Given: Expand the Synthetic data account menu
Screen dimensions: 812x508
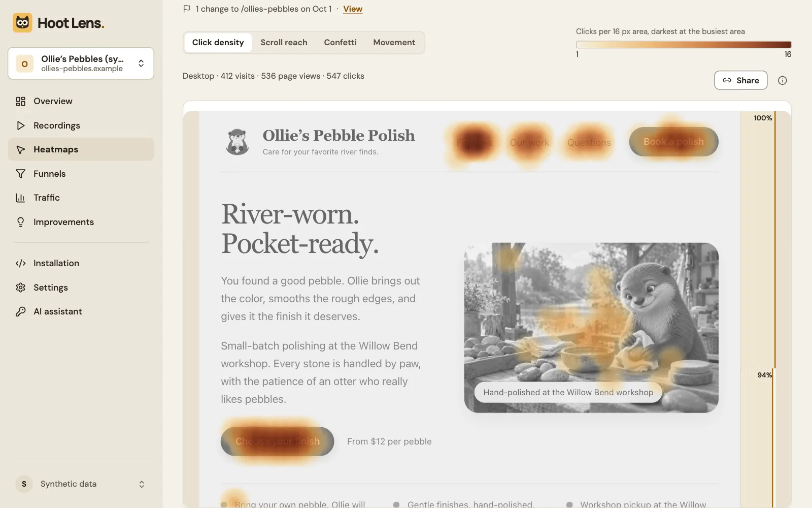Looking at the screenshot, I should click(x=81, y=484).
